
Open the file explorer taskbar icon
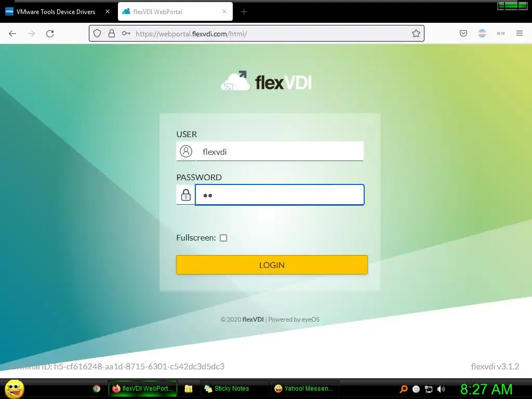click(188, 389)
